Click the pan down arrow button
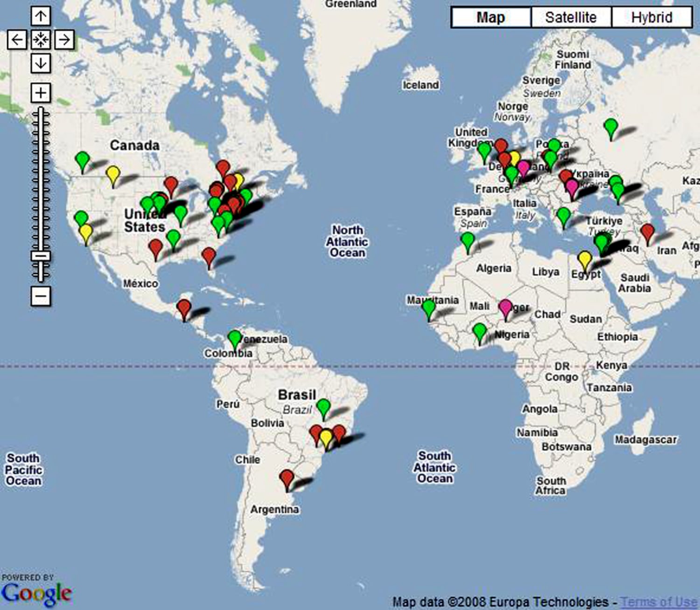The height and width of the screenshot is (610, 700). 41,63
